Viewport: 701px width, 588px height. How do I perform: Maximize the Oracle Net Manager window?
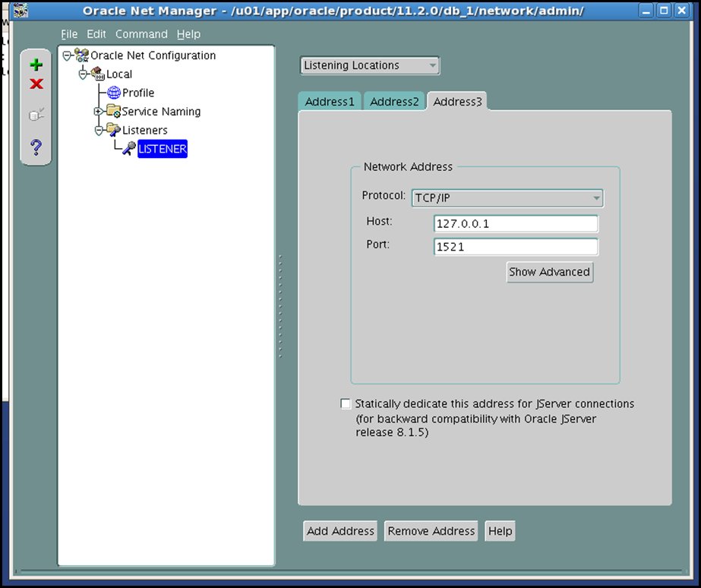[x=664, y=11]
